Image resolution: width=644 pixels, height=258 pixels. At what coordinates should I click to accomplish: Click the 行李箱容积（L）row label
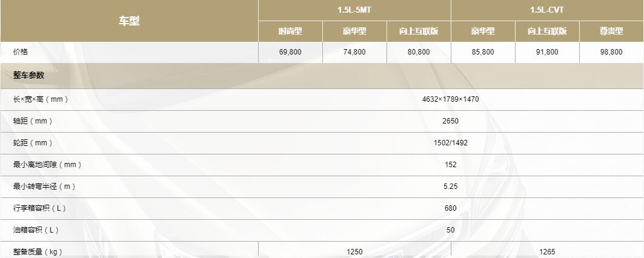tap(39, 208)
